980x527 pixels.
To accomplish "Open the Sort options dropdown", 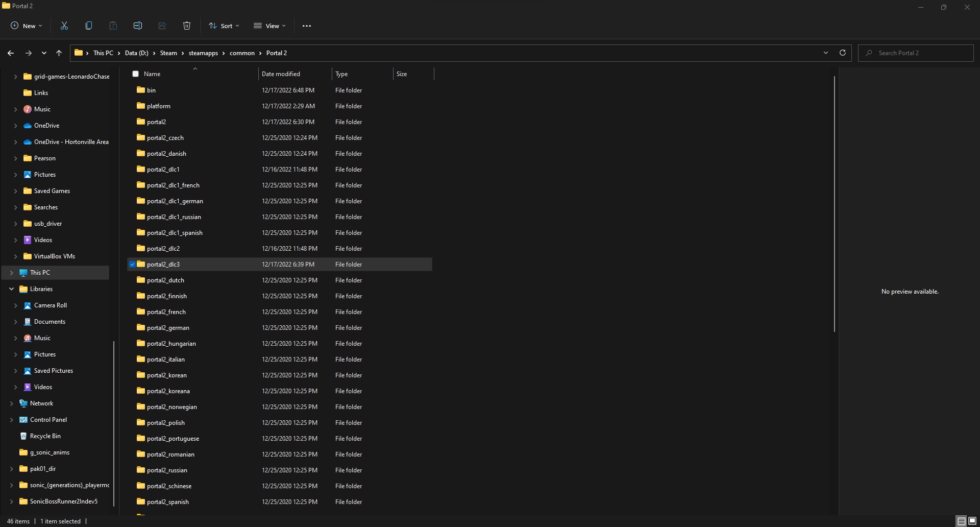I will (224, 26).
